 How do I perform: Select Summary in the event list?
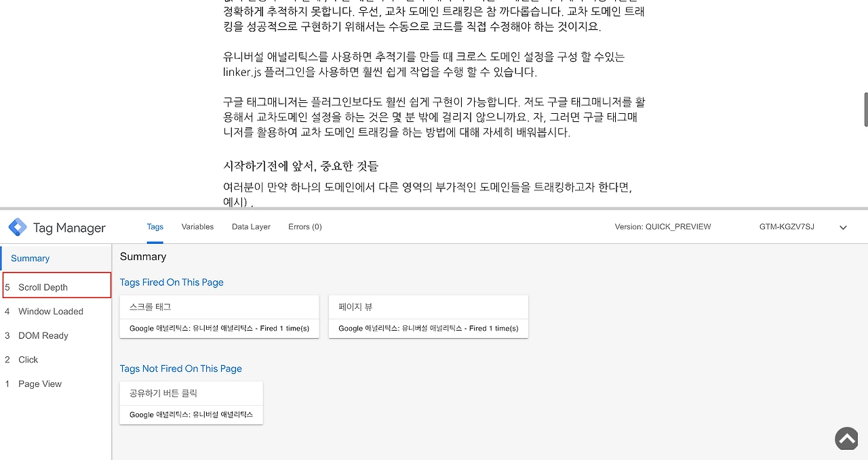click(56, 258)
